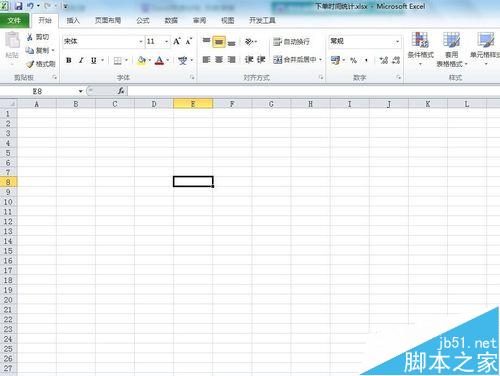Center text horizontally
Image resolution: width=500 pixels, height=376 pixels.
219,60
